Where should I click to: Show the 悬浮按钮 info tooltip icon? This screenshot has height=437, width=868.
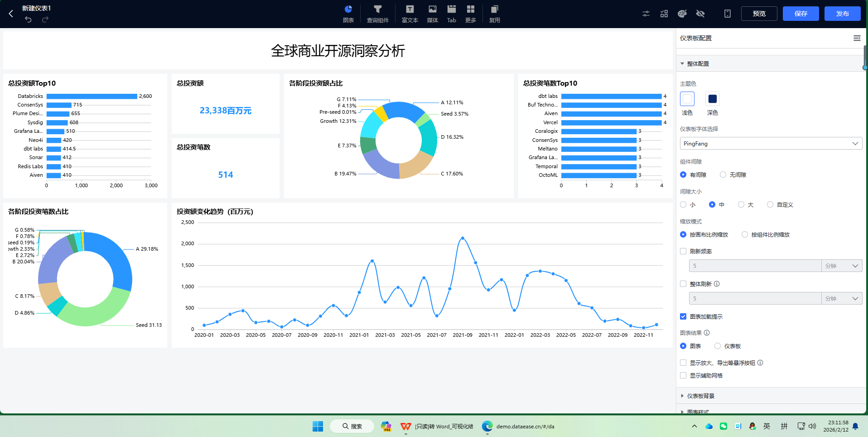point(760,363)
